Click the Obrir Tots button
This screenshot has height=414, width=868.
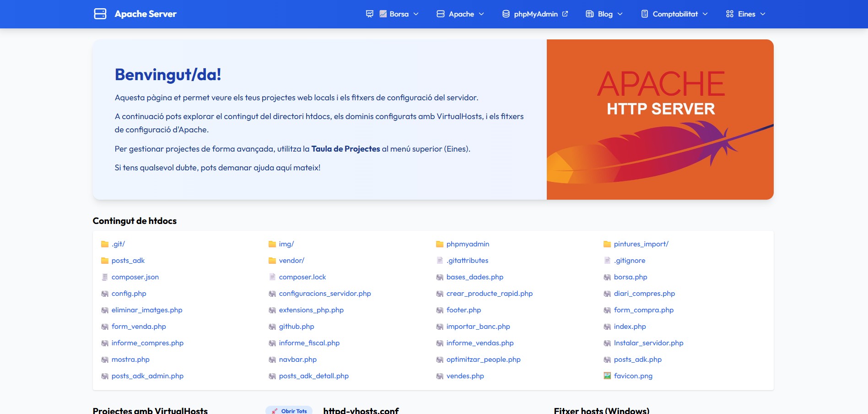288,411
